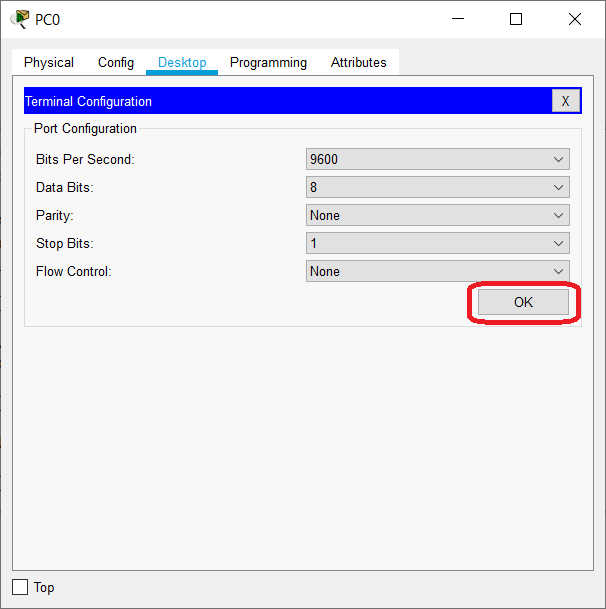Switch to the Physical tab
The width and height of the screenshot is (606, 609).
49,62
